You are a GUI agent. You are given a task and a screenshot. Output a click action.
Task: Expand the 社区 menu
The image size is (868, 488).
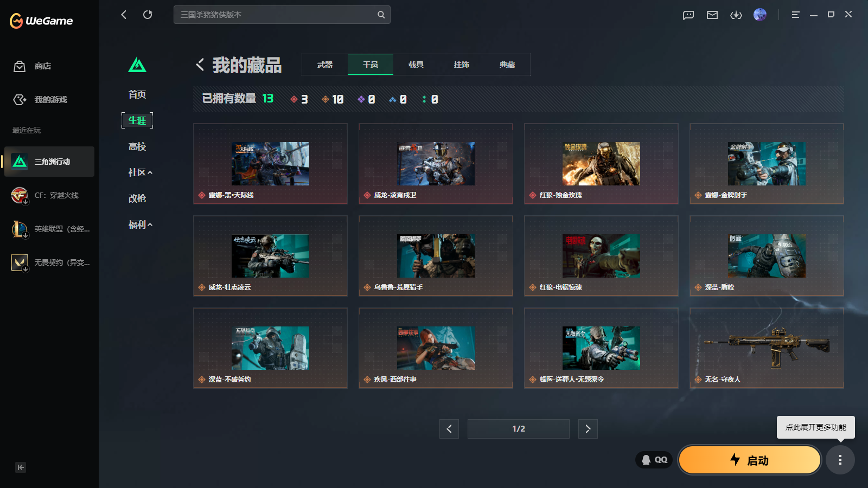140,172
